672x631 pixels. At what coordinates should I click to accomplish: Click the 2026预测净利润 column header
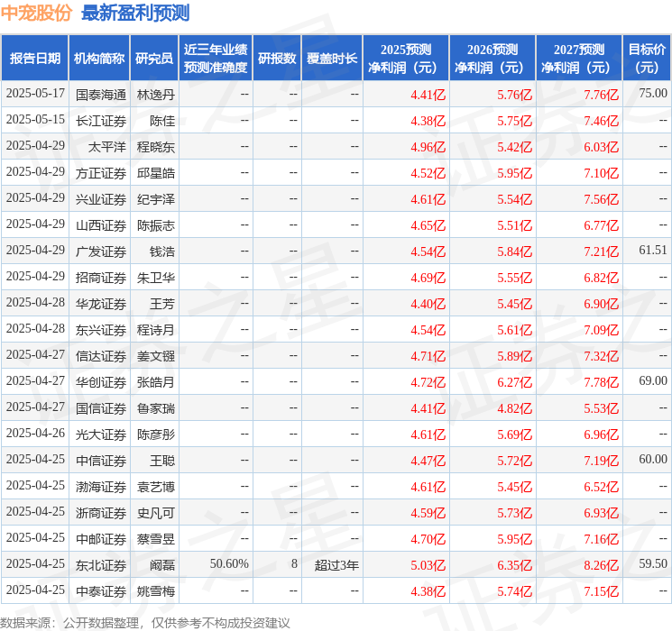point(492,58)
